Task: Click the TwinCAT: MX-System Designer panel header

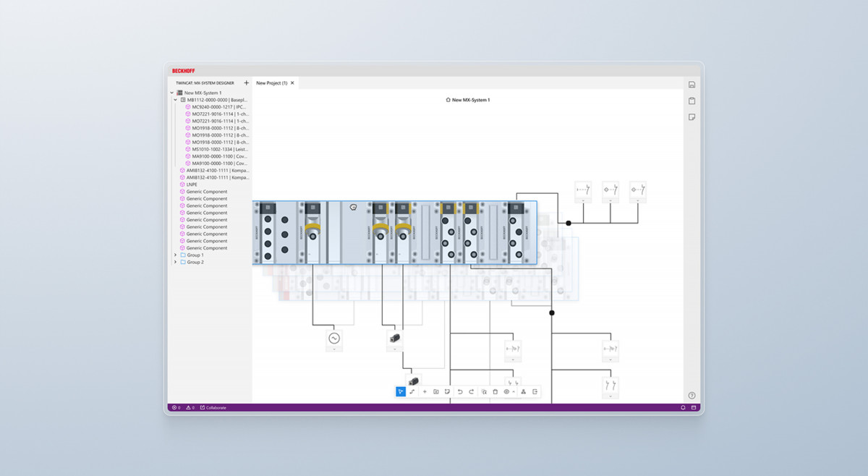Action: click(205, 83)
